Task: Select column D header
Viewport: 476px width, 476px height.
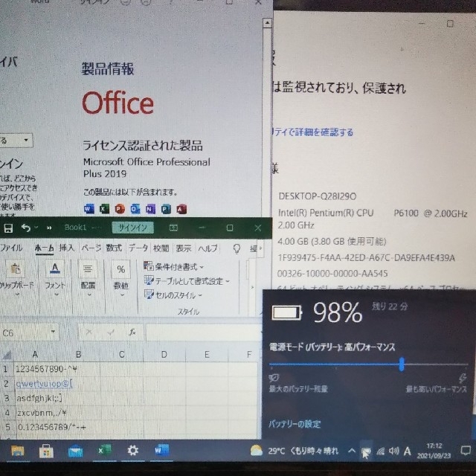Action: click(x=164, y=354)
